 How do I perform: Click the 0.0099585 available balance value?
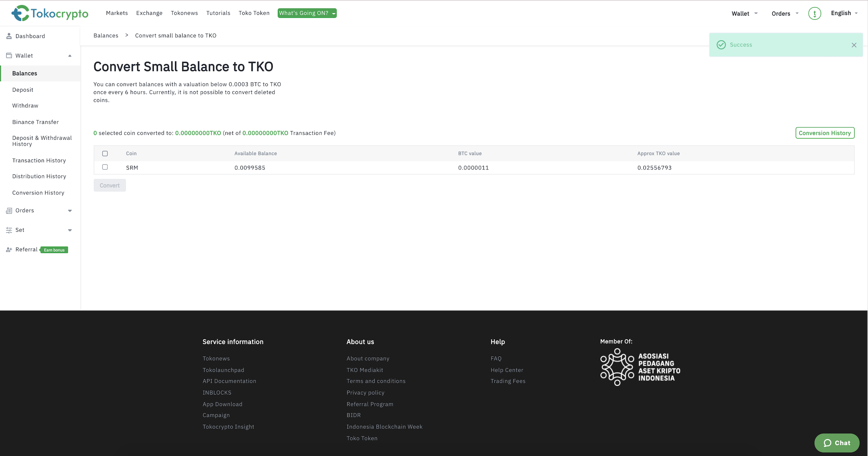250,168
